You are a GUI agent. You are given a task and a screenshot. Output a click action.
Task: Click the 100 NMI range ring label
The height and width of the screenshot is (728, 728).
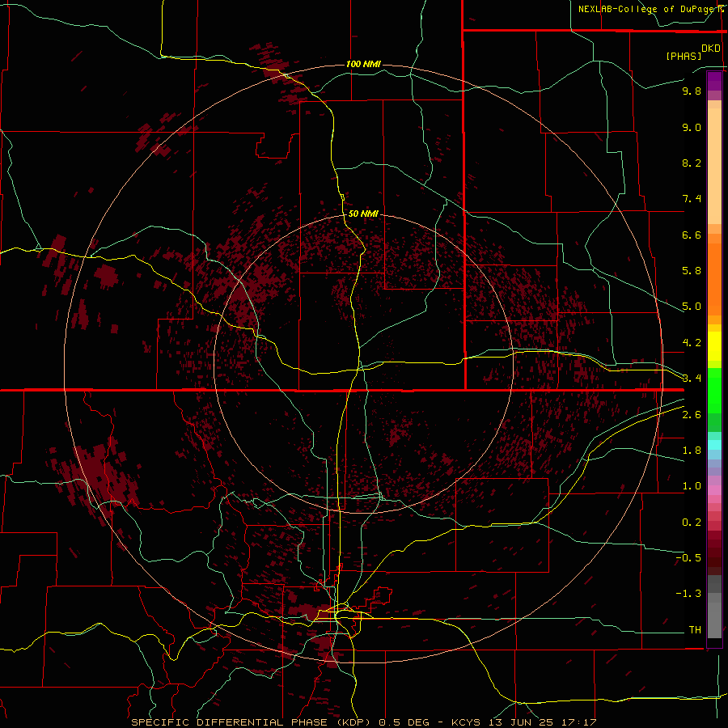pyautogui.click(x=363, y=64)
